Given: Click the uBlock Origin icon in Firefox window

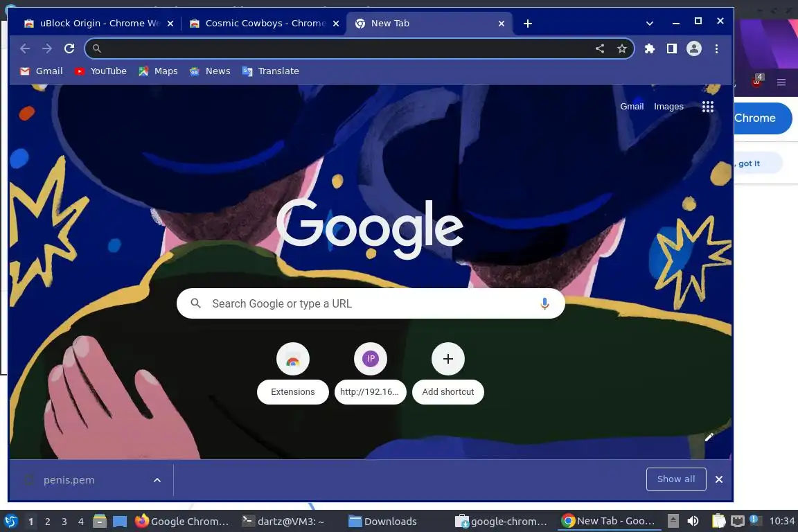Looking at the screenshot, I should coord(756,81).
